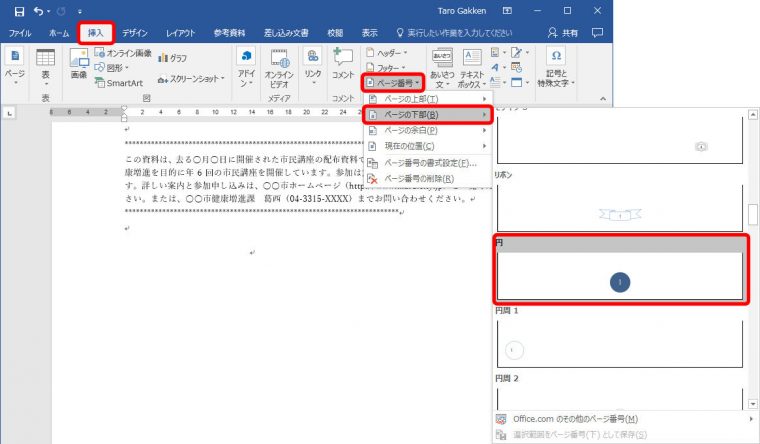Screen dimensions: 760x444
Task: Insert a chart with グラフ
Action: coord(173,58)
